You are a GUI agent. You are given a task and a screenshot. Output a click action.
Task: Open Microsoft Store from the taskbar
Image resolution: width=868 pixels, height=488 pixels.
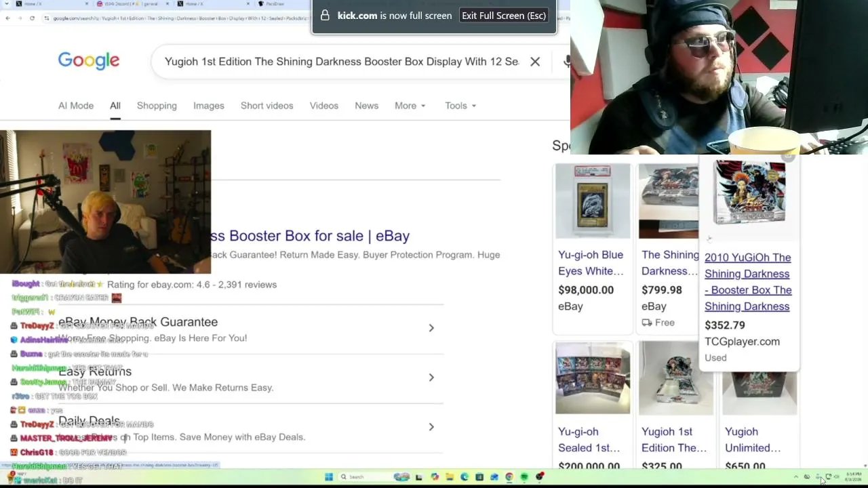click(x=479, y=477)
